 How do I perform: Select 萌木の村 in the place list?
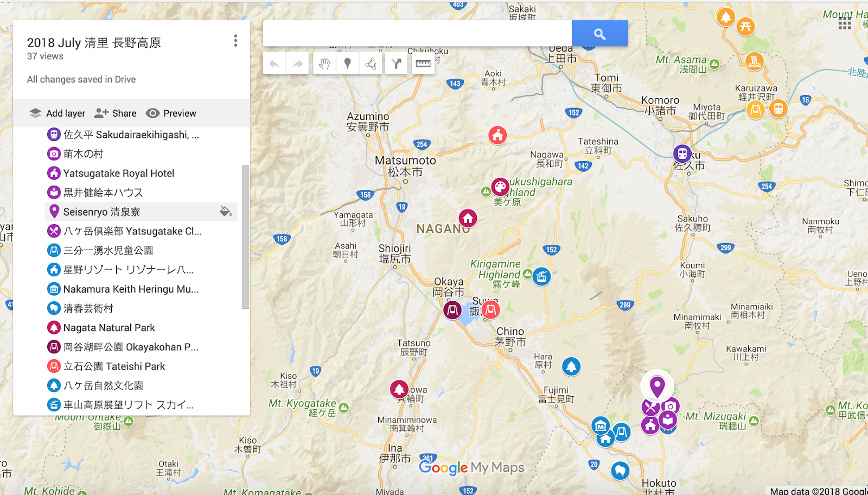[x=141, y=154]
